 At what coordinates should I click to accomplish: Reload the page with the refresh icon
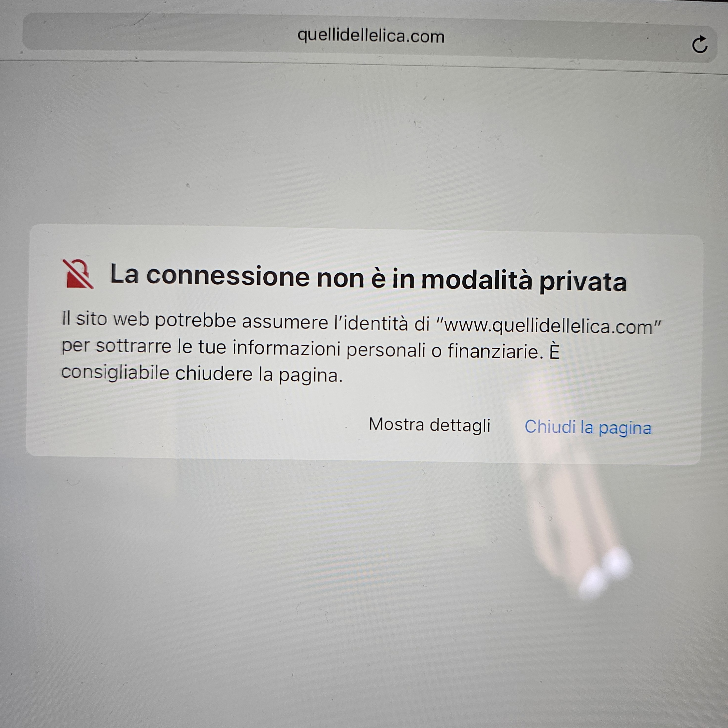tap(699, 44)
